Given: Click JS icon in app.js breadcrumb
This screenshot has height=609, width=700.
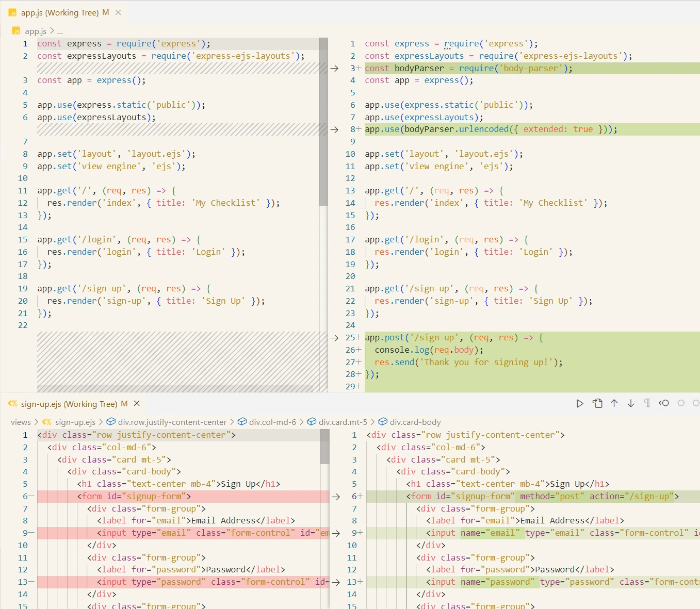Looking at the screenshot, I should [16, 31].
